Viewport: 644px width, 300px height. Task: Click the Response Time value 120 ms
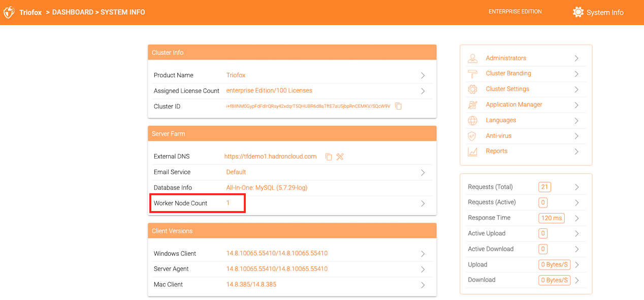(x=552, y=218)
